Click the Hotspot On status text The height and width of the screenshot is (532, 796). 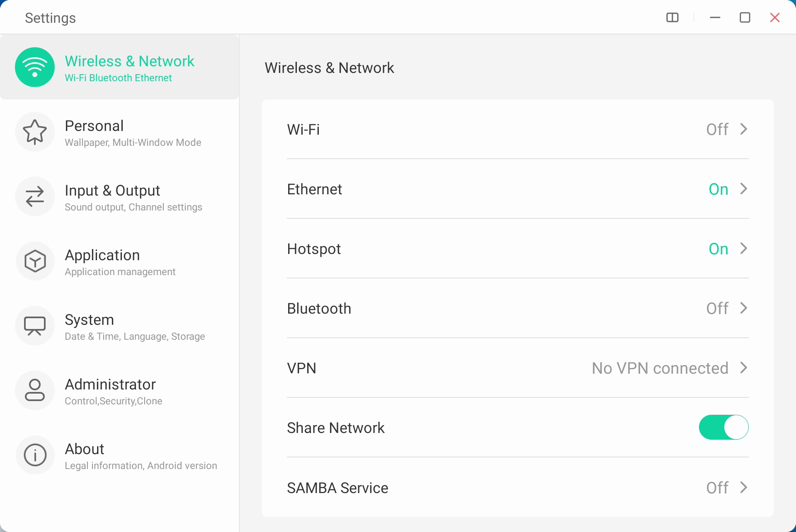(718, 249)
